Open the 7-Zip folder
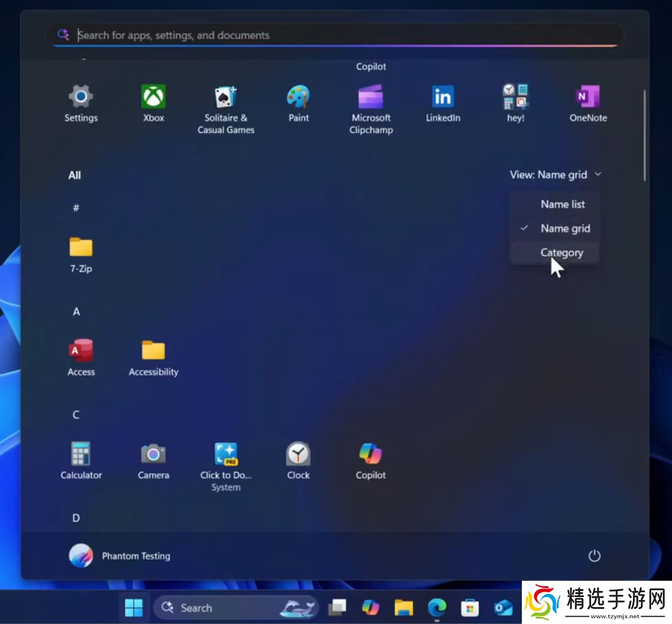Screen dimensions: 672x624 [81, 254]
